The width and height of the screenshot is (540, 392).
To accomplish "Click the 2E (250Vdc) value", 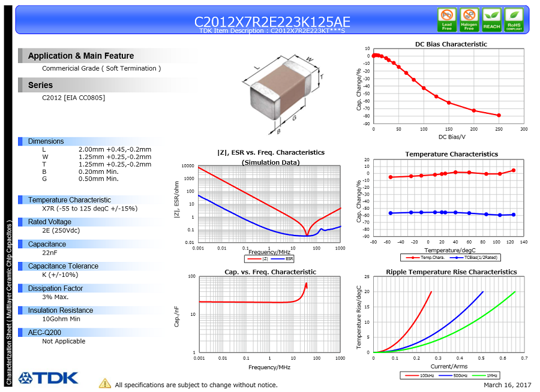I will 61,231.
